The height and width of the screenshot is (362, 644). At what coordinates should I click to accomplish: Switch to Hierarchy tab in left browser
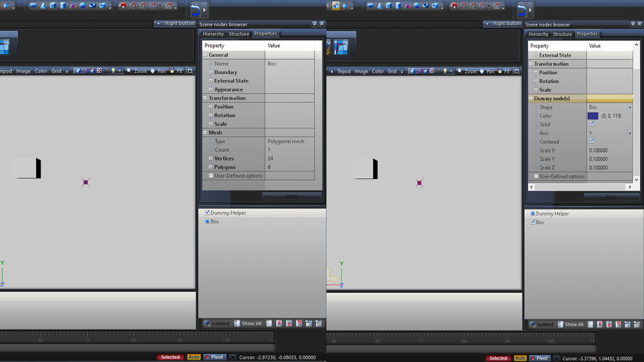[213, 34]
